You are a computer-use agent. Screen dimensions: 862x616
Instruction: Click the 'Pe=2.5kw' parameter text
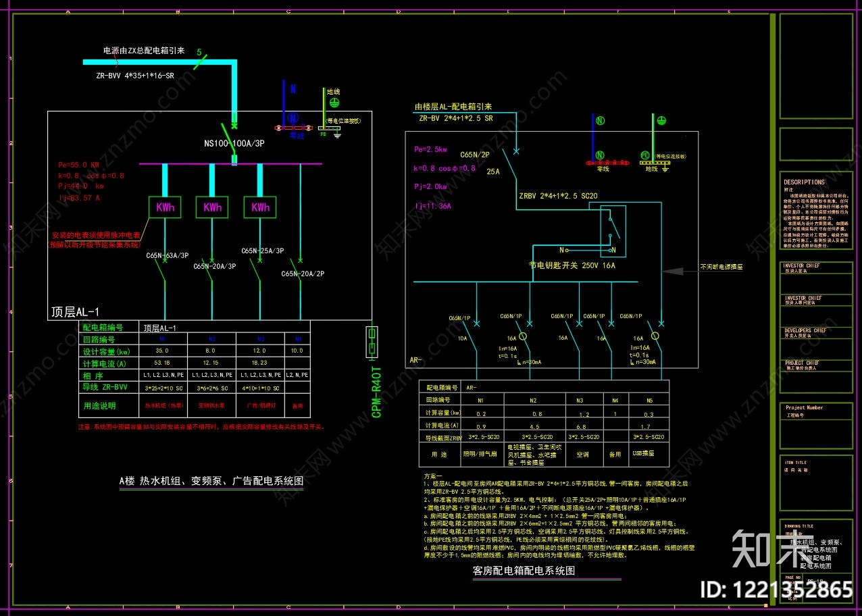430,149
